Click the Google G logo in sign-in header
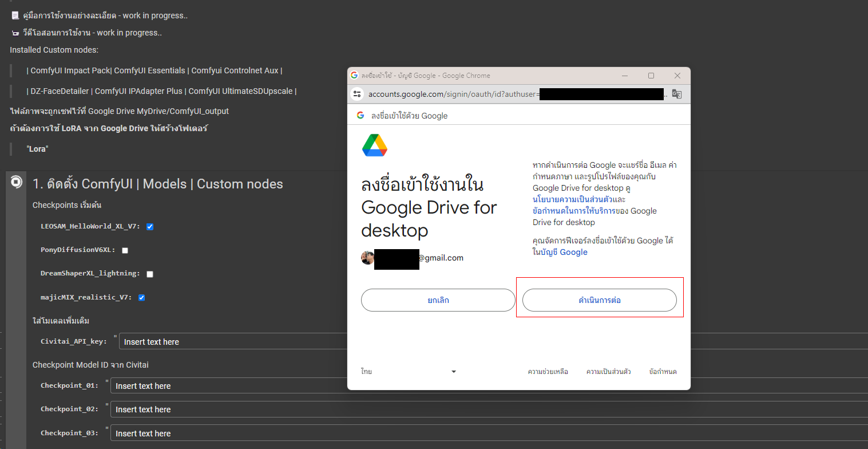Viewport: 868px width, 449px height. (360, 115)
